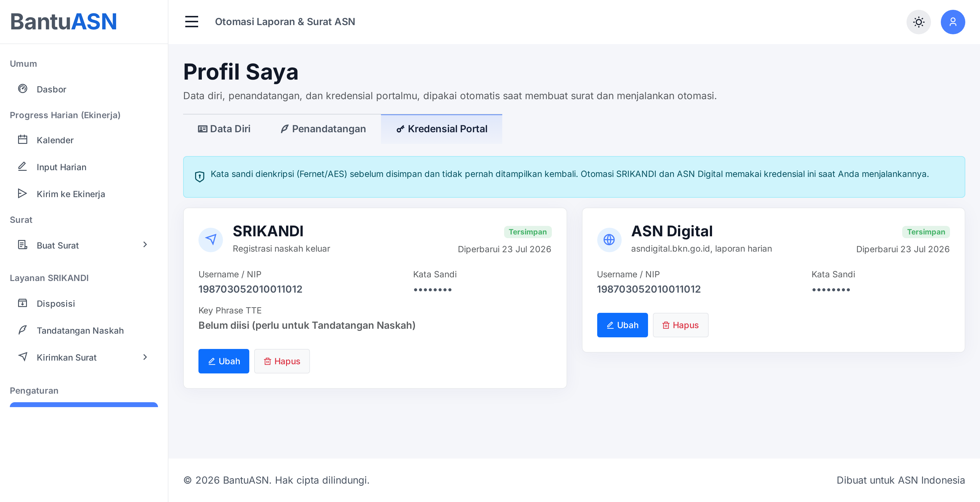Viewport: 980px width, 502px height.
Task: Open the hamburger sidebar menu
Action: point(191,22)
